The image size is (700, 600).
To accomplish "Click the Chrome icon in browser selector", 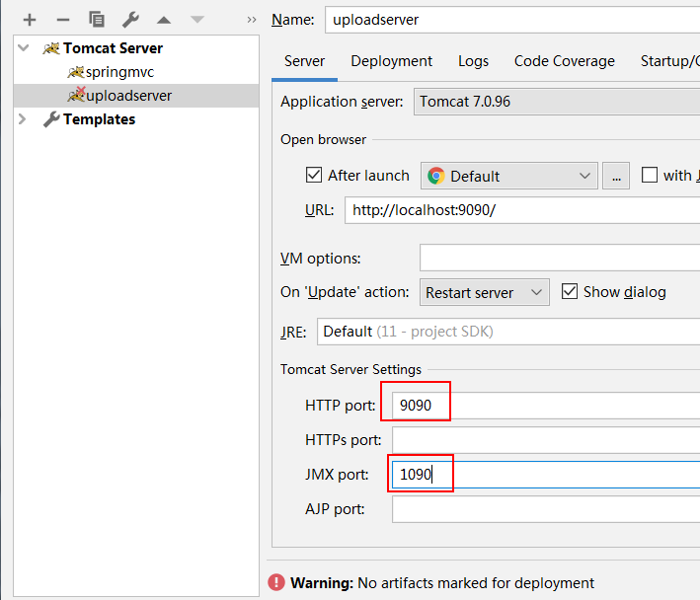I will 436,176.
